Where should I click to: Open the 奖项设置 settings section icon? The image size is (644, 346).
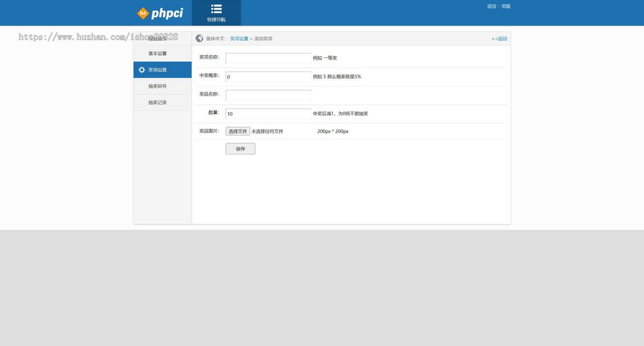click(x=141, y=70)
